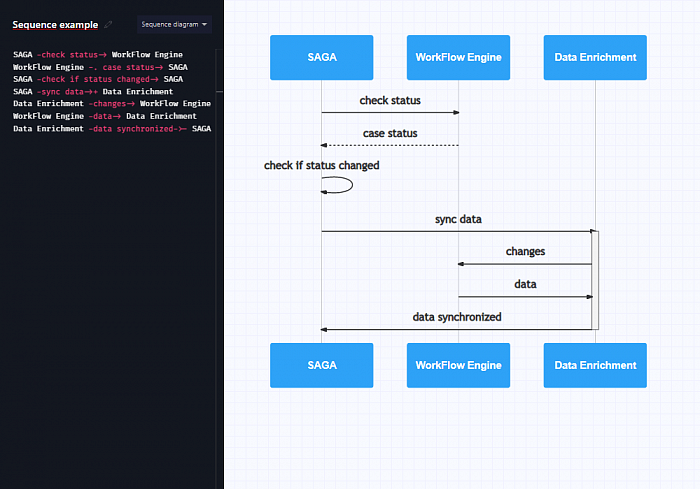Click the check status message label
This screenshot has height=489, width=700.
point(390,100)
